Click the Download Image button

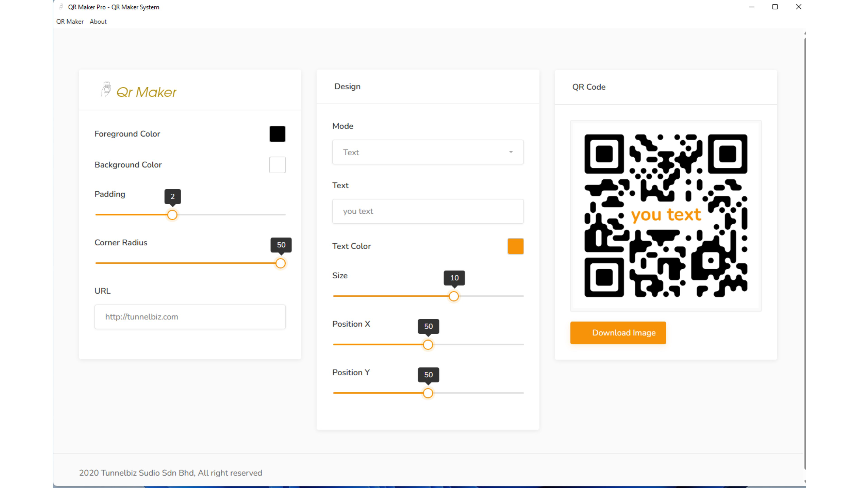click(618, 333)
